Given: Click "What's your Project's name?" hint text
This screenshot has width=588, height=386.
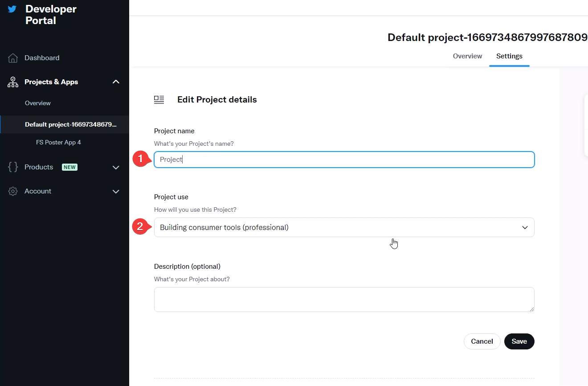Looking at the screenshot, I should click(x=194, y=144).
